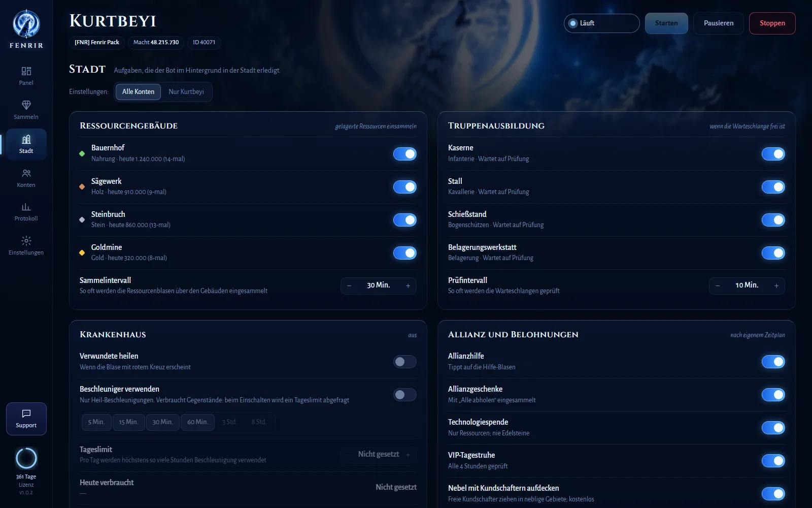Open the Konten accounts page
Image resolution: width=812 pixels, height=508 pixels.
[x=26, y=178]
